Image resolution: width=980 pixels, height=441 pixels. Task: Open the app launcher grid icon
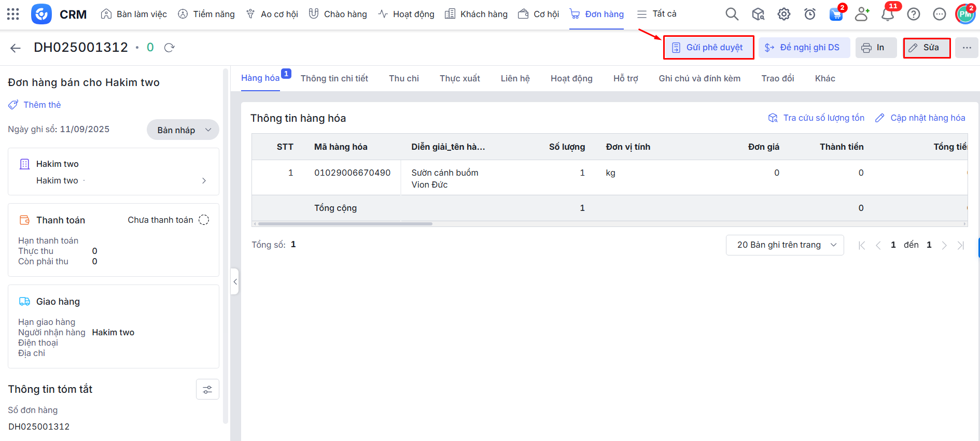(x=13, y=14)
